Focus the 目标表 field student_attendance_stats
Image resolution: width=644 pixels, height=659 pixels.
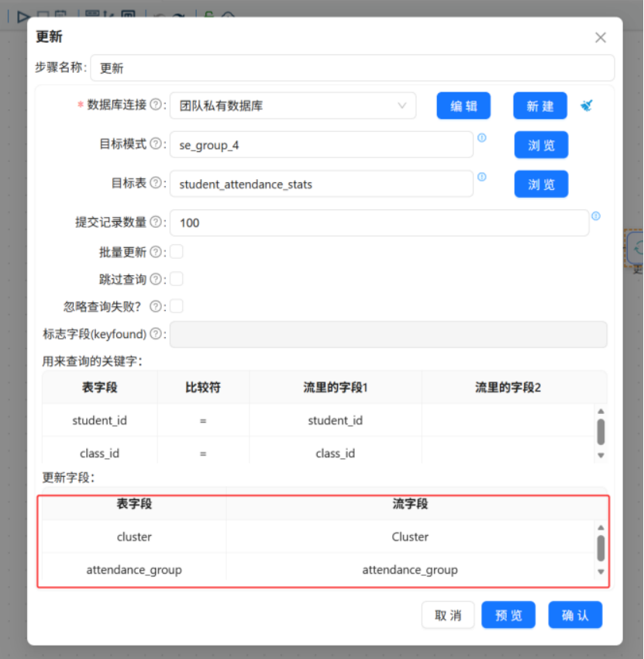click(322, 184)
